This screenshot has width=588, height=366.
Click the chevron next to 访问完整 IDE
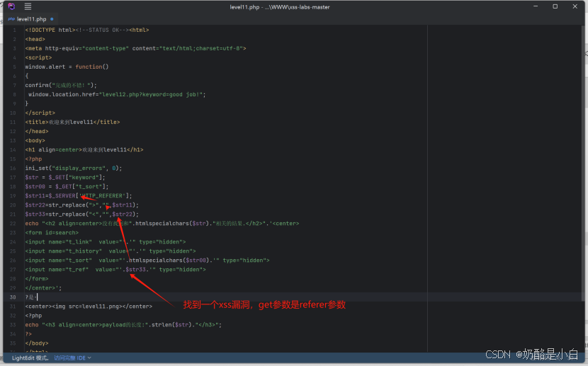point(89,358)
